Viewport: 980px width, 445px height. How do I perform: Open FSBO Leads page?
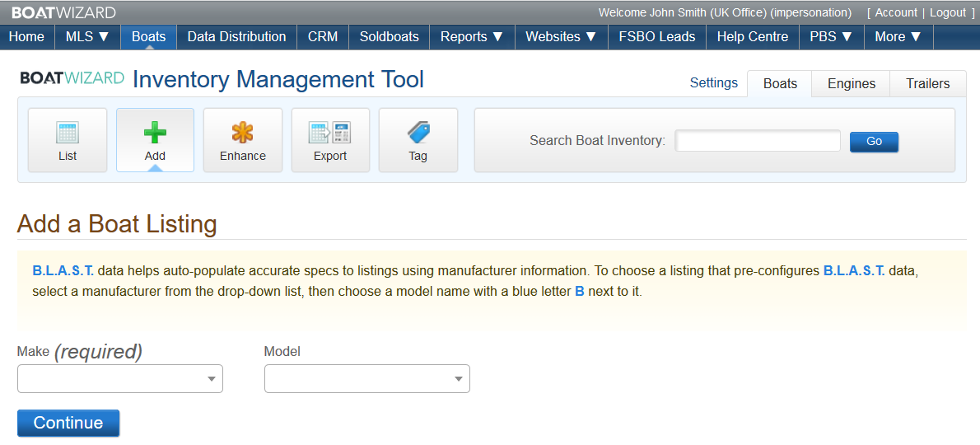[x=657, y=37]
